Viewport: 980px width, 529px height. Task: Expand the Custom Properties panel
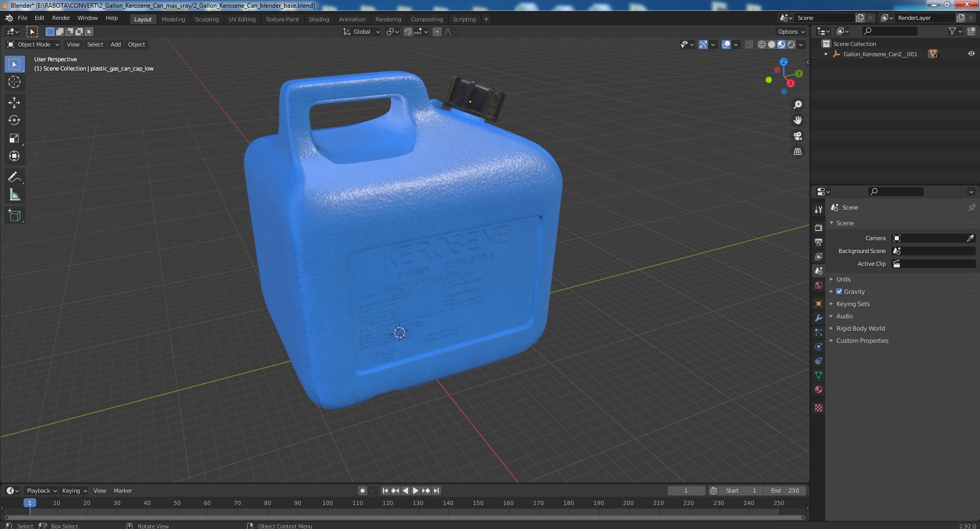(862, 340)
